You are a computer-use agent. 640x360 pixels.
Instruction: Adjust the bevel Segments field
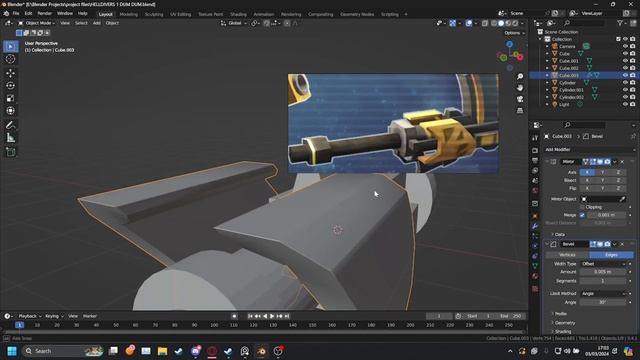[603, 281]
